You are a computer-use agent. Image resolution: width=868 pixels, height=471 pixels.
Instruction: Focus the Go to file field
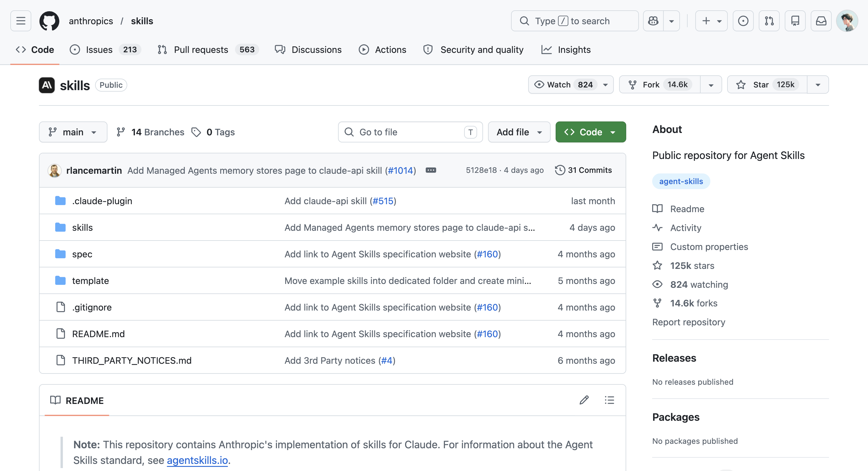[x=410, y=132]
